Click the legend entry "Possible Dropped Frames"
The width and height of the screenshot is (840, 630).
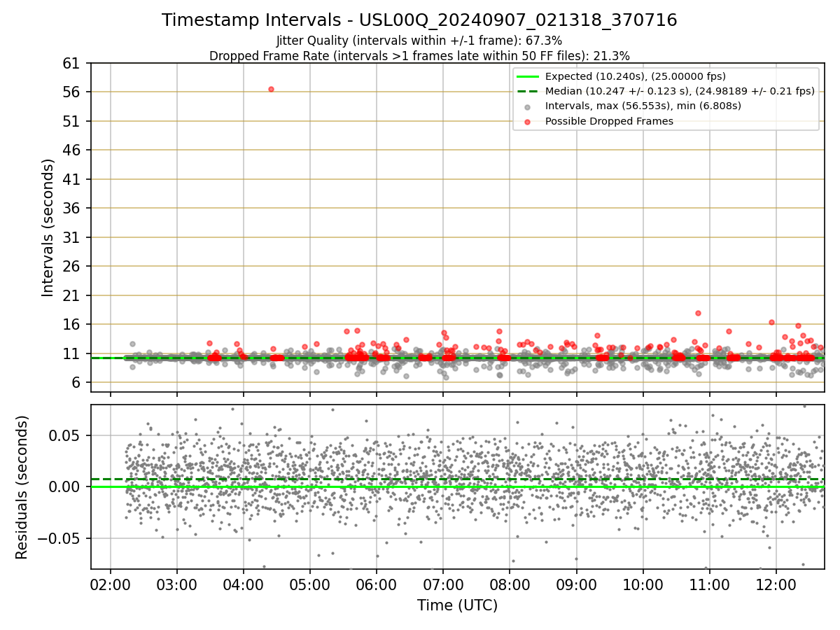tap(609, 121)
